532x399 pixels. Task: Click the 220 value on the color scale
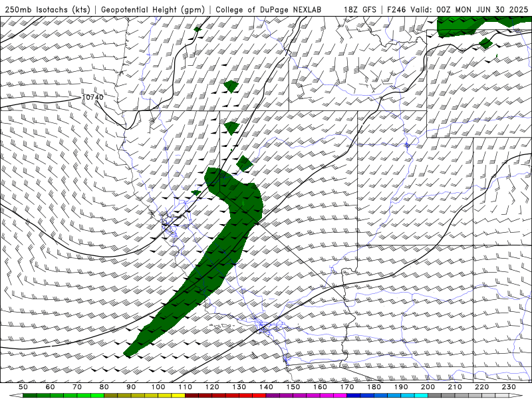click(x=481, y=387)
